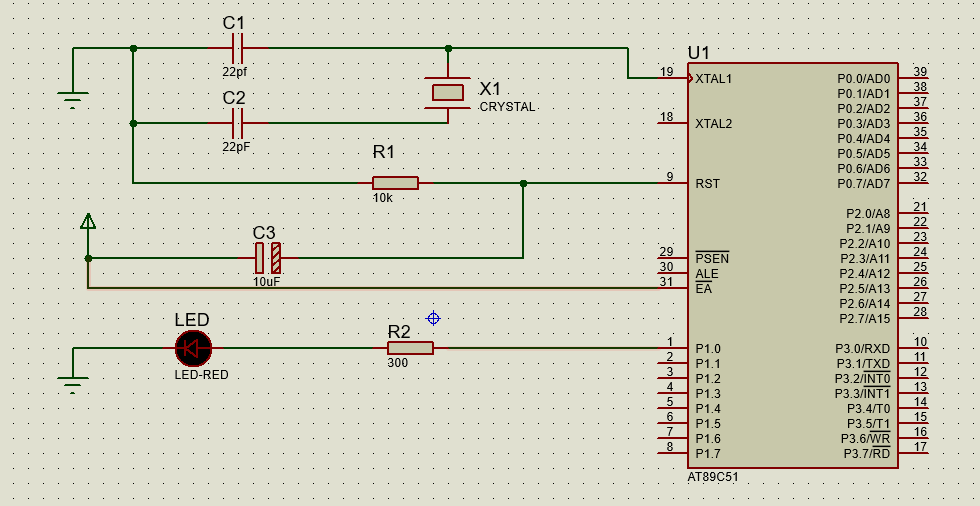The width and height of the screenshot is (980, 506).
Task: Select the ground terminal near C1
Action: 73,100
